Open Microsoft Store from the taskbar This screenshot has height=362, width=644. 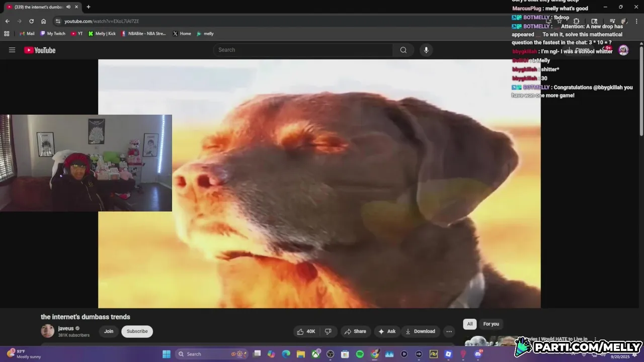[x=345, y=354]
